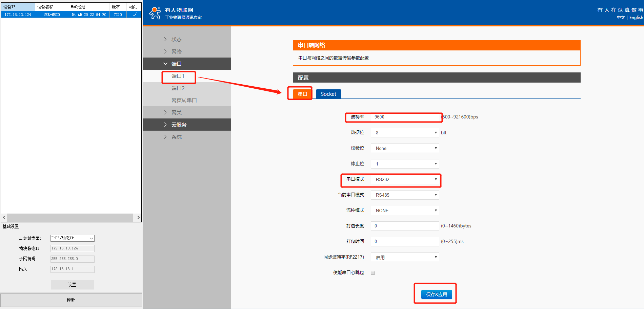Enable the 使能串口心跳包 checkbox

click(x=373, y=273)
